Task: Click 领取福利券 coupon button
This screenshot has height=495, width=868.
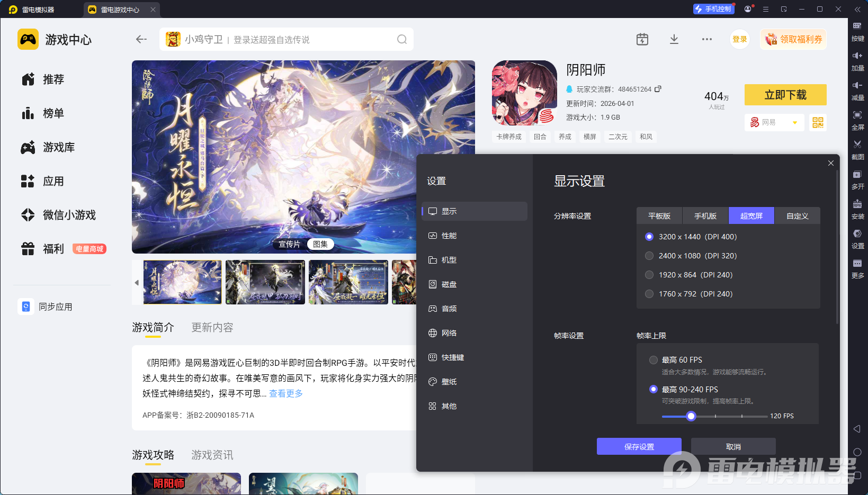Action: 793,39
